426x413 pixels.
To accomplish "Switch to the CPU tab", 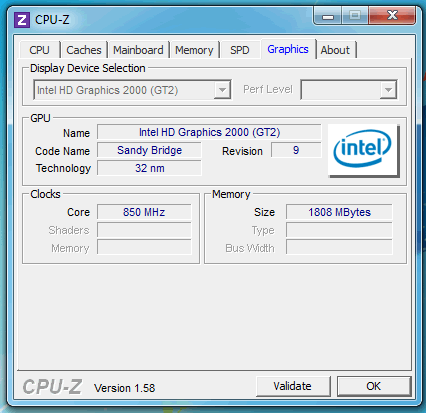I will pos(39,50).
